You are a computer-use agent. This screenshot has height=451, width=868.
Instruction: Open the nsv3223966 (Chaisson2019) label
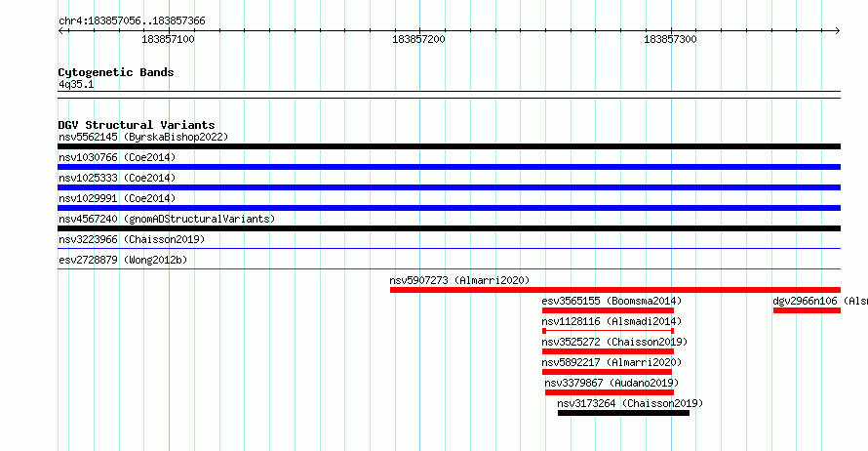pyautogui.click(x=132, y=239)
